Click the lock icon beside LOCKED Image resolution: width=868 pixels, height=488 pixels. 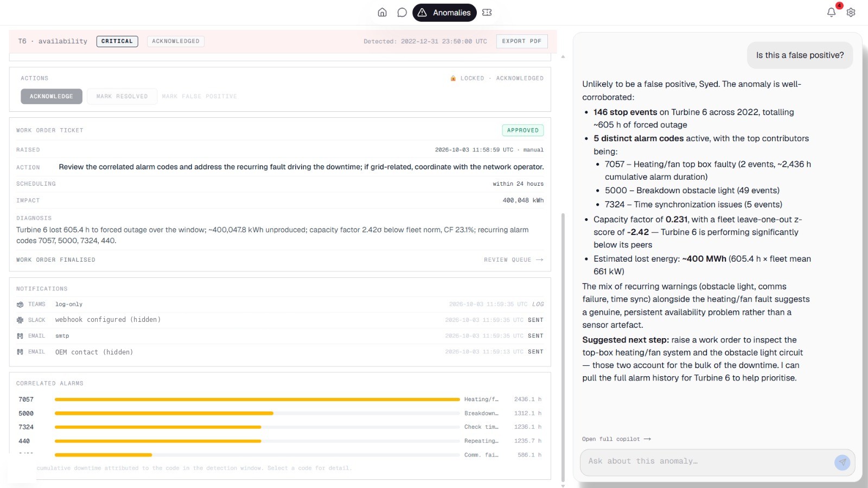click(453, 79)
